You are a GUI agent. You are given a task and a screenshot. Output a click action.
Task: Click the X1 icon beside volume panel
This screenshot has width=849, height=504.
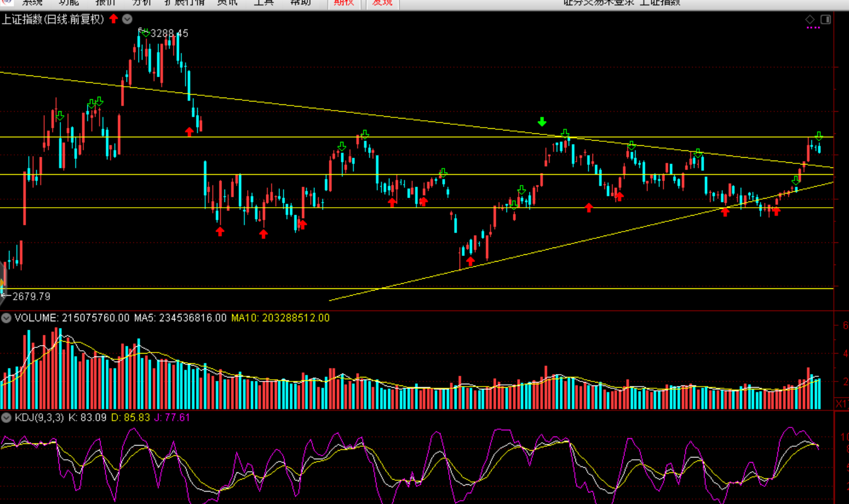pos(841,403)
